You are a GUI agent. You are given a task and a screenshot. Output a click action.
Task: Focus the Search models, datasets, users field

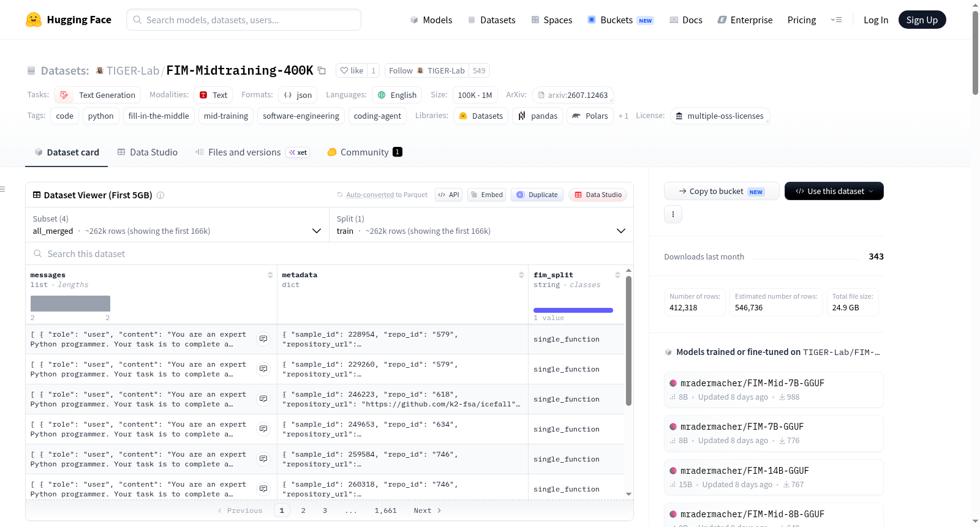click(244, 20)
